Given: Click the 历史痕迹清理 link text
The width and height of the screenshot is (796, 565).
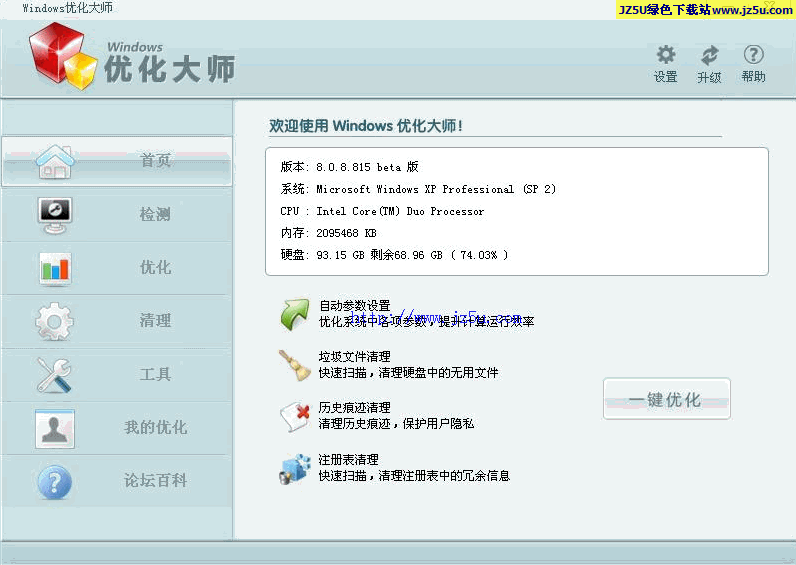Looking at the screenshot, I should click(x=354, y=408).
